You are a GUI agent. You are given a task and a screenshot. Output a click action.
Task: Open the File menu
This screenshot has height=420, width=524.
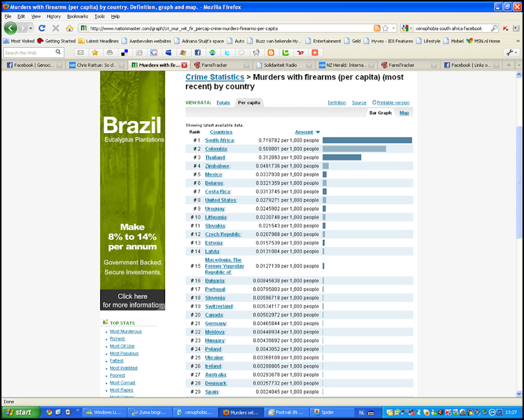pos(8,16)
